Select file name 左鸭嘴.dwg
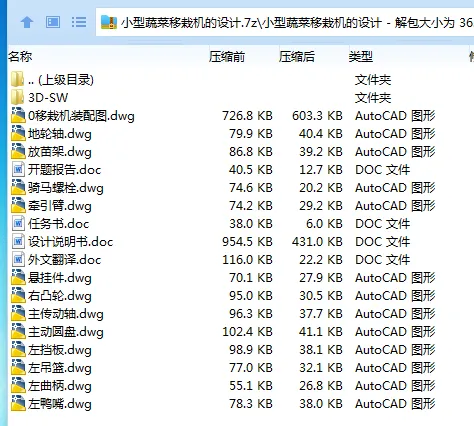 click(x=60, y=404)
